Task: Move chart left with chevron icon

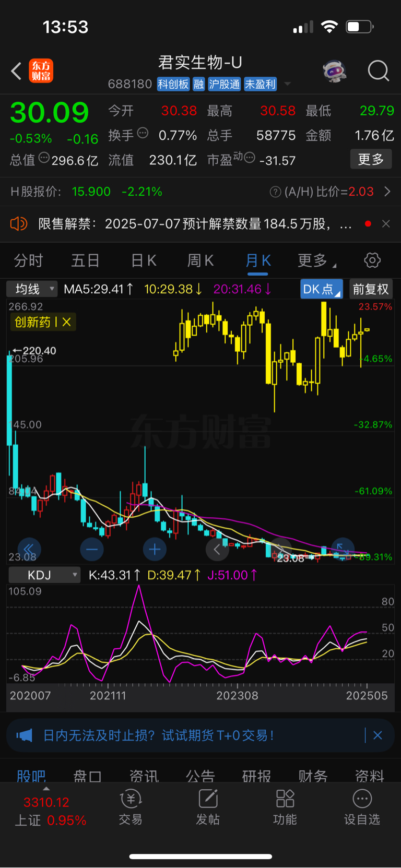Action: (217, 549)
